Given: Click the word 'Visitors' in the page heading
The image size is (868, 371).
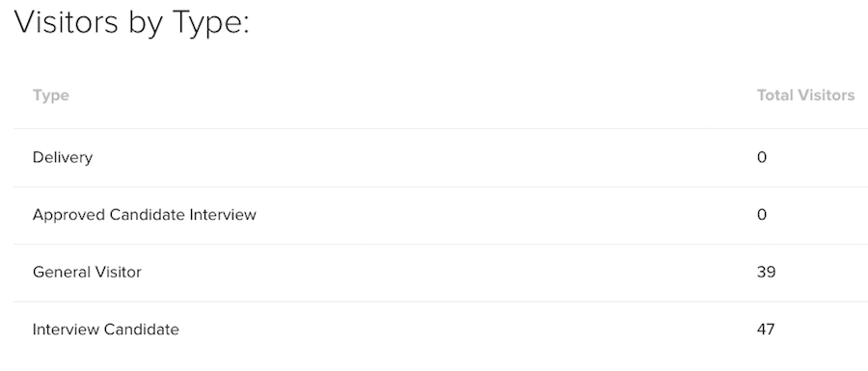Looking at the screenshot, I should click(66, 22).
